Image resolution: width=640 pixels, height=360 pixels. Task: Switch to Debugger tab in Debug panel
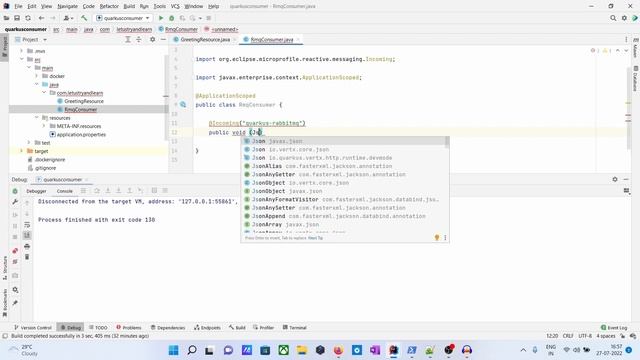[36, 191]
